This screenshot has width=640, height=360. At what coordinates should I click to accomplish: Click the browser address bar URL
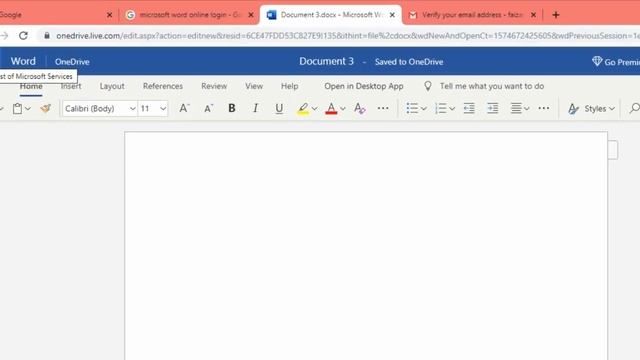click(347, 36)
